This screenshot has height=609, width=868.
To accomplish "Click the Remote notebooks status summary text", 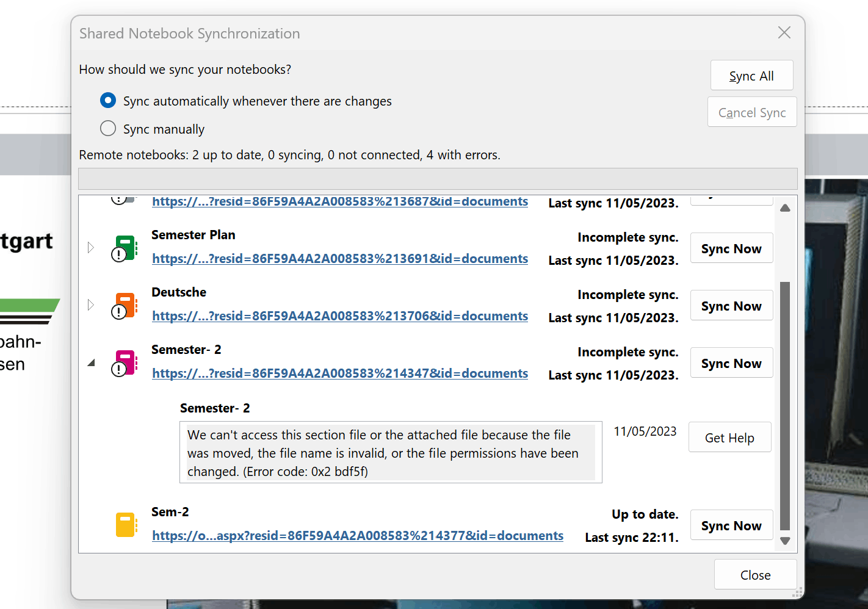I will coord(289,155).
